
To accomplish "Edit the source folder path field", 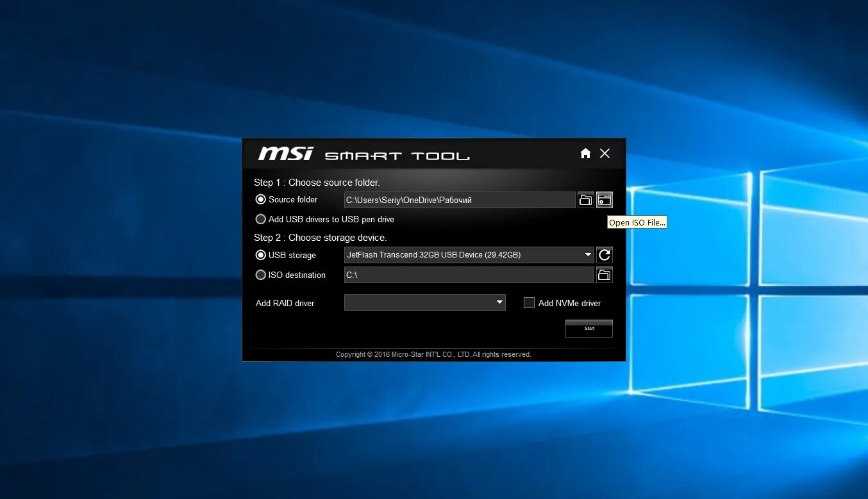I will [x=460, y=200].
